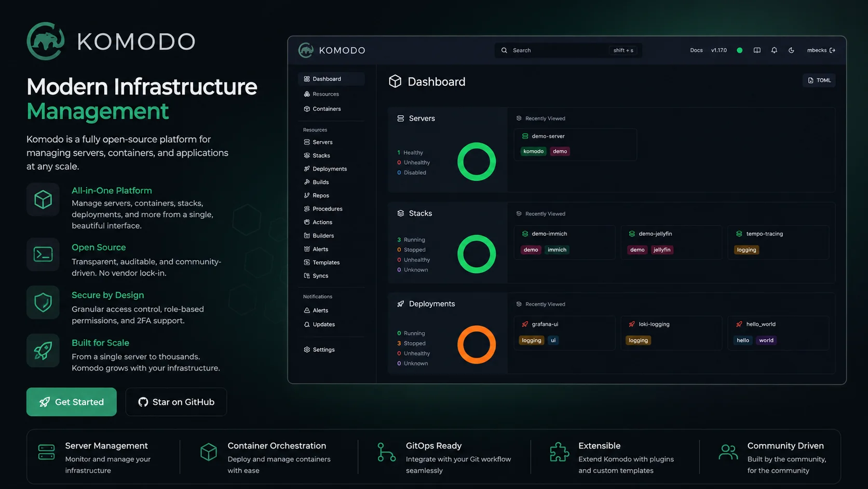This screenshot has height=489, width=868.
Task: Open the Dashboard sidebar item
Action: pyautogui.click(x=331, y=79)
